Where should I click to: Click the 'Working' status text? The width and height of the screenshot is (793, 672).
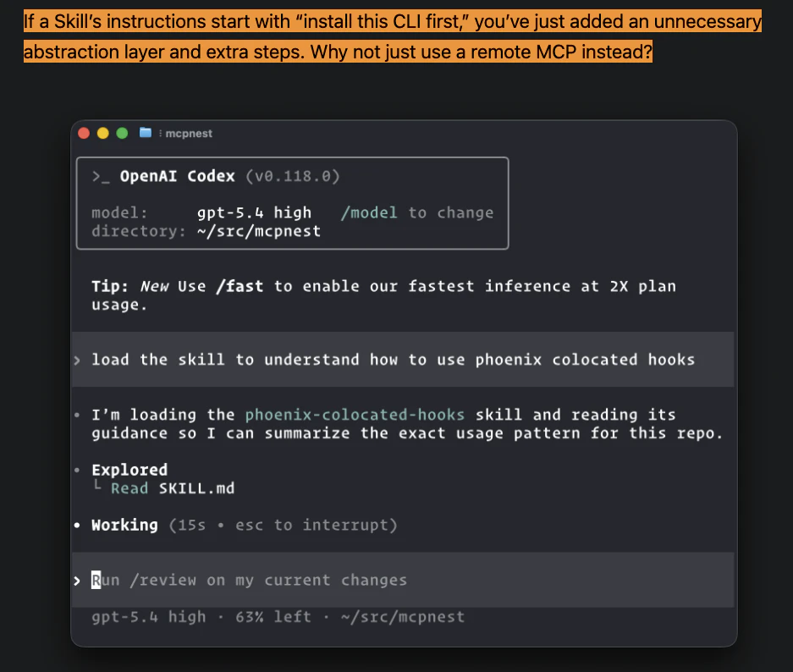tap(124, 525)
